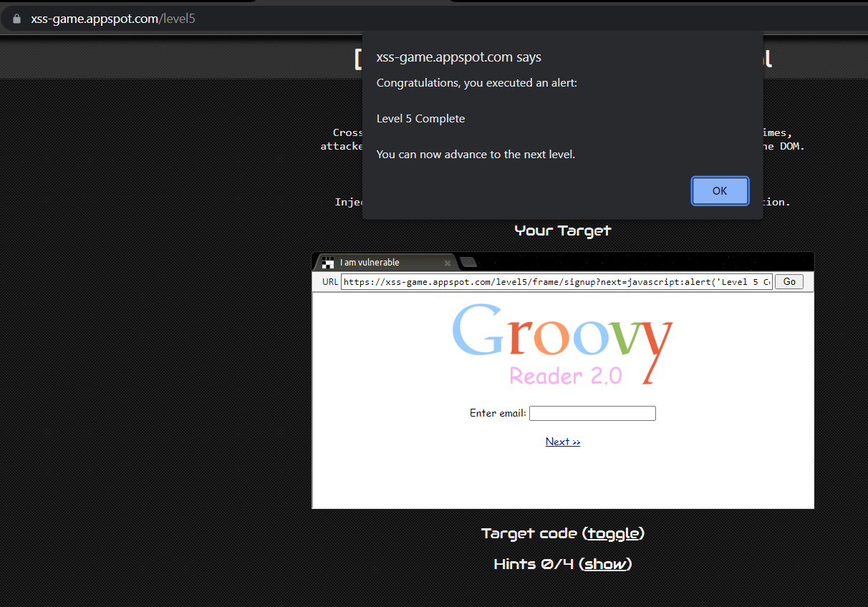Image resolution: width=868 pixels, height=607 pixels.
Task: Toggle the target code display
Action: [613, 533]
